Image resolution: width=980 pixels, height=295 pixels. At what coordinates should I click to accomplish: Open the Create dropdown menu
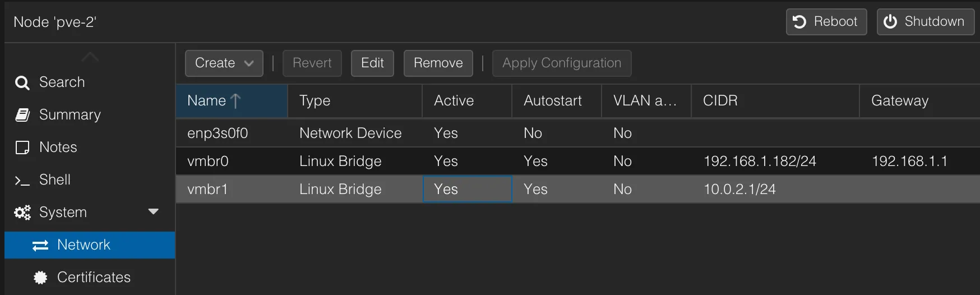224,63
